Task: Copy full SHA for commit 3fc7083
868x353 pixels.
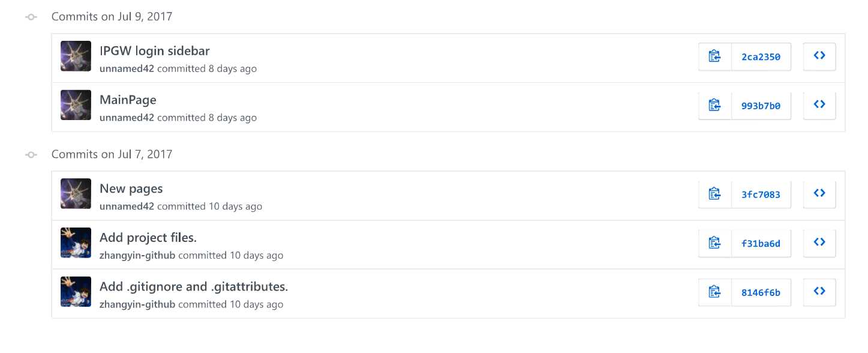Action: [714, 194]
